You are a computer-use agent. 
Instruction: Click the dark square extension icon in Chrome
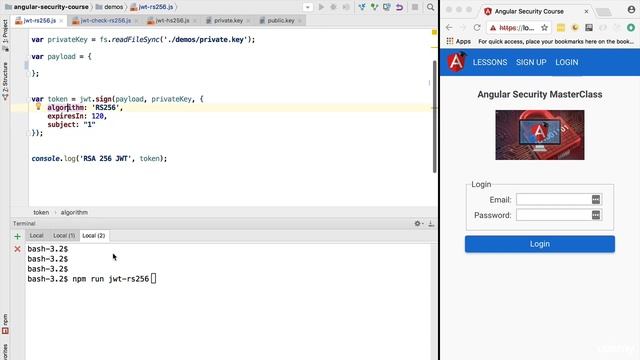[x=589, y=27]
